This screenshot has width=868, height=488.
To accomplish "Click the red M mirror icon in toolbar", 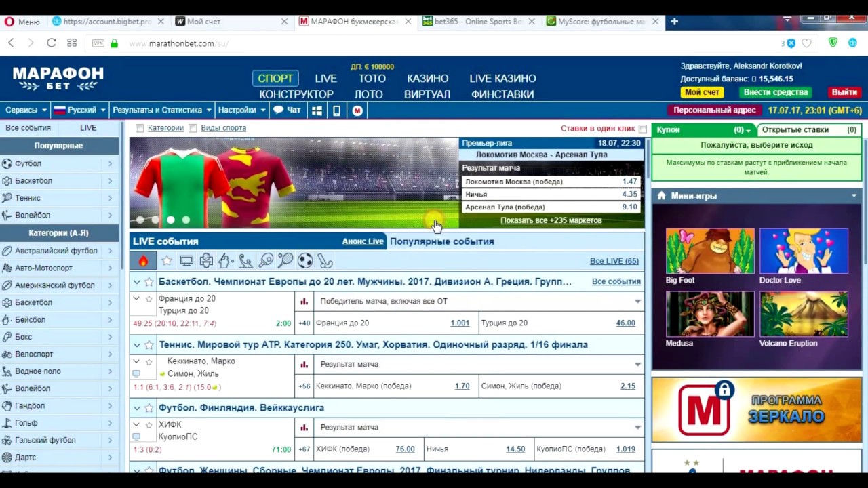I will tap(358, 110).
